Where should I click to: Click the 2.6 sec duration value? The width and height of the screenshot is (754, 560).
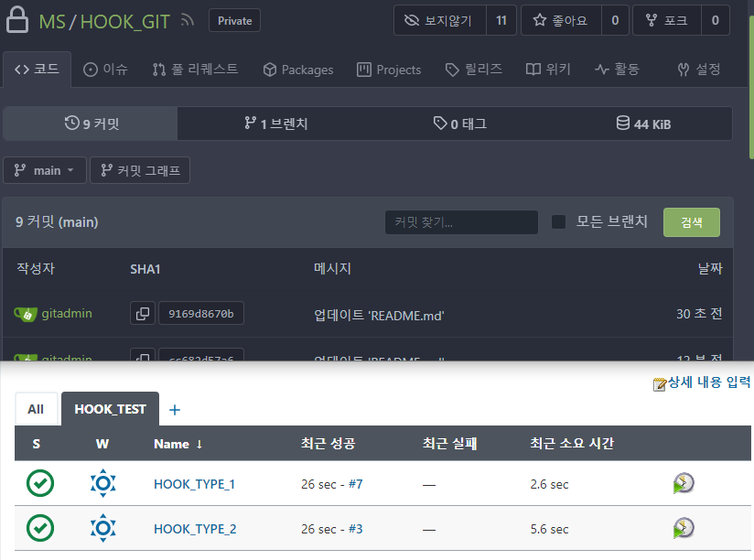tap(549, 484)
